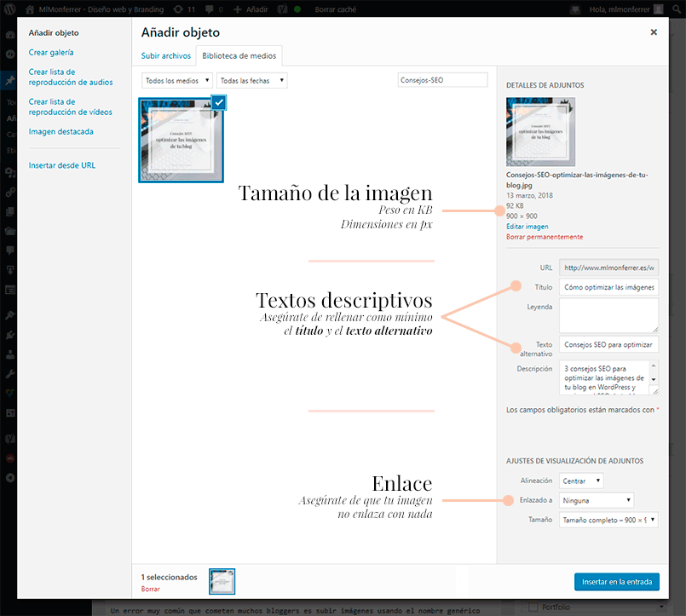Open the WordPress logo menu in admin bar
Image resolution: width=686 pixels, height=616 pixels.
coord(9,8)
